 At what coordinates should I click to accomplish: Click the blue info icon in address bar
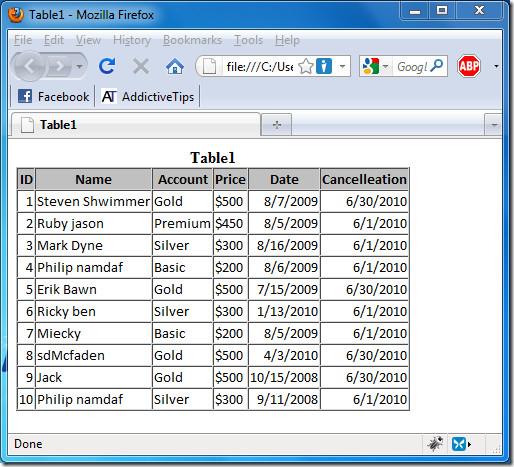[x=324, y=66]
